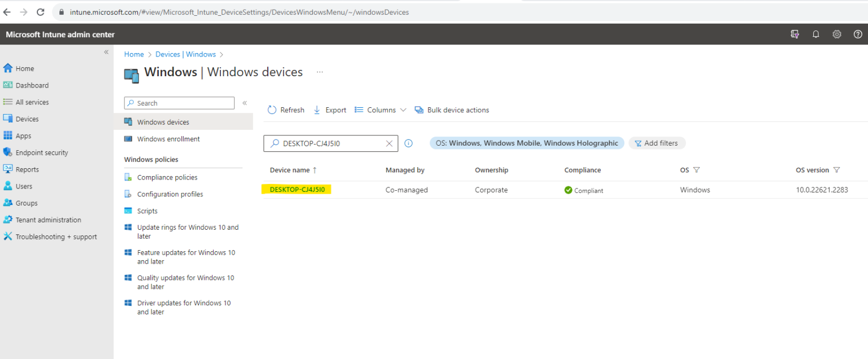
Task: Open notifications from the bell icon
Action: (815, 34)
